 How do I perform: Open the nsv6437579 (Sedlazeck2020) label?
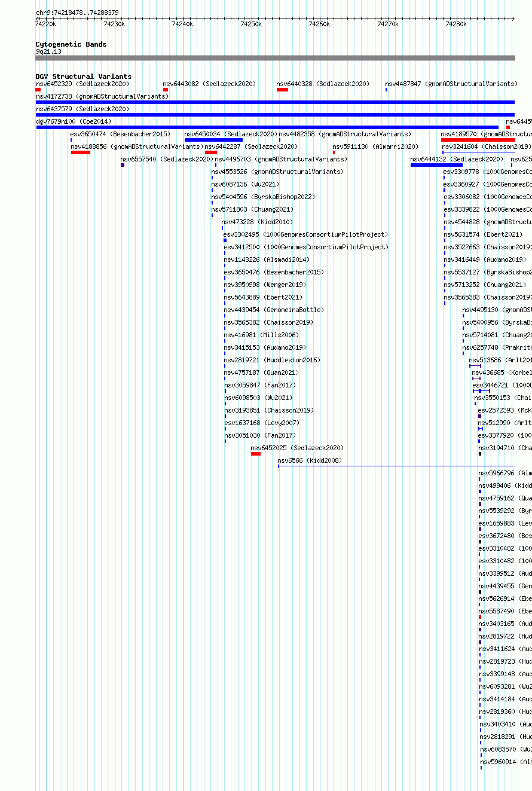click(x=82, y=109)
